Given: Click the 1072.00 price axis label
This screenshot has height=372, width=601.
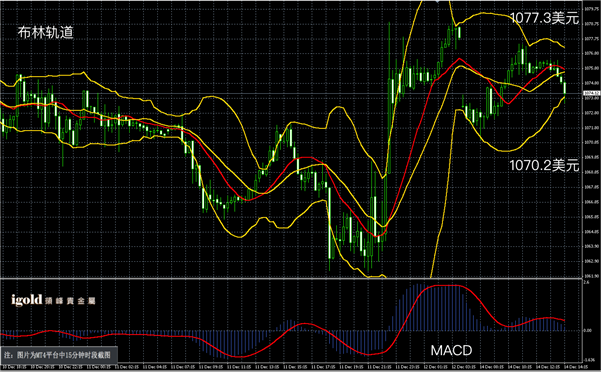Looking at the screenshot, I should coord(592,113).
